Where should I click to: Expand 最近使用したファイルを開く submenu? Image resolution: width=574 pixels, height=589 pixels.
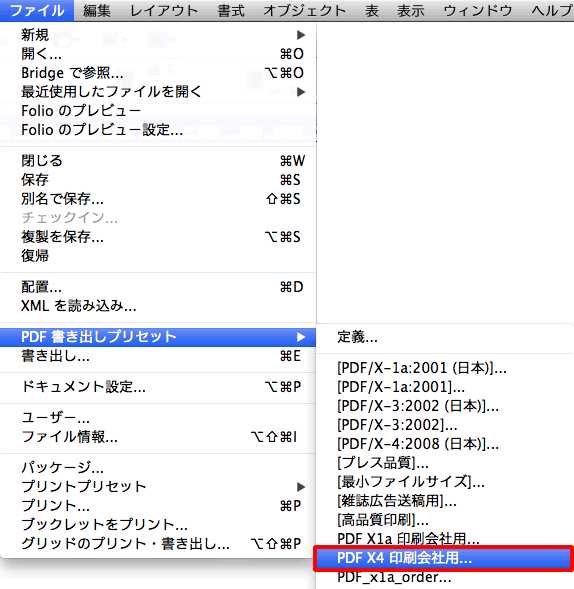coord(158,92)
